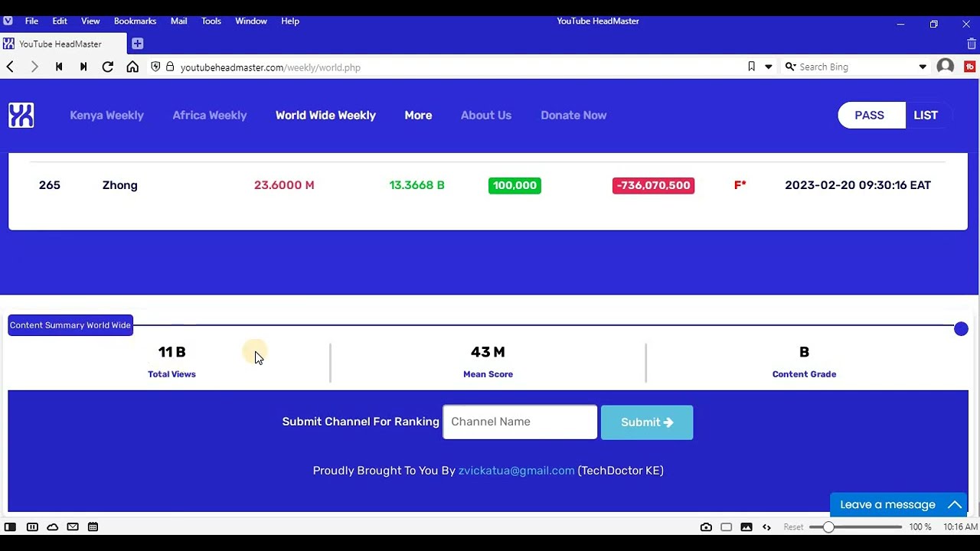The height and width of the screenshot is (551, 980).
Task: Open the closed tabs trash can
Action: (971, 44)
